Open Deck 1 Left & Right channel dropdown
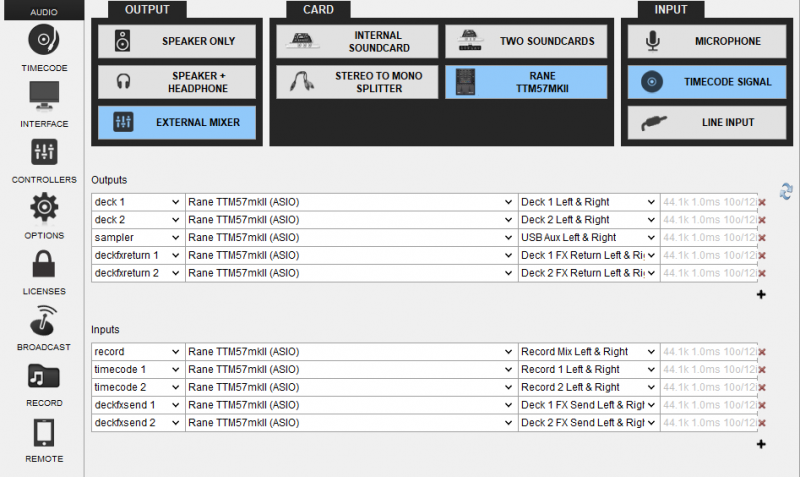800x477 pixels. 589,202
